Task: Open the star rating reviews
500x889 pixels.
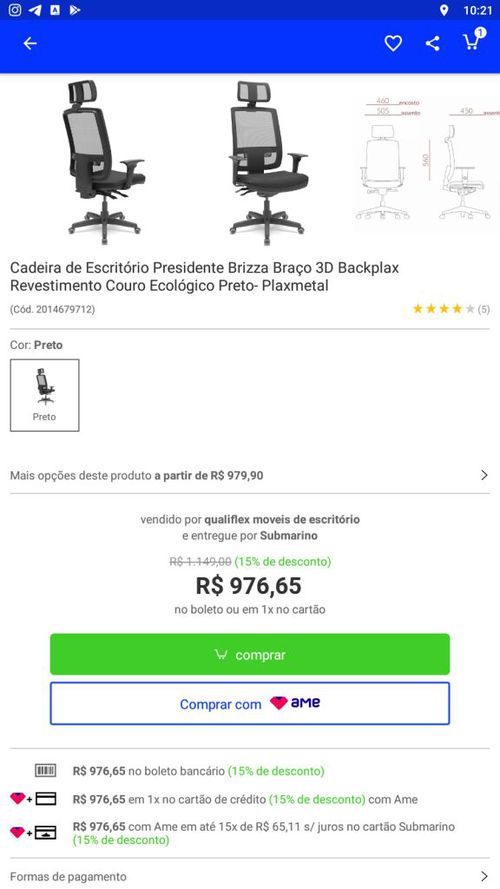Action: [x=451, y=309]
